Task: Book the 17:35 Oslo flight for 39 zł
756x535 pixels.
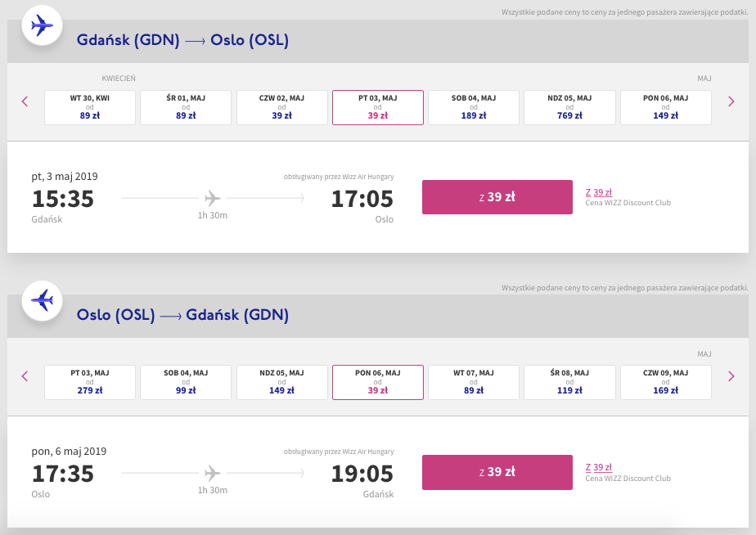Action: coord(497,472)
